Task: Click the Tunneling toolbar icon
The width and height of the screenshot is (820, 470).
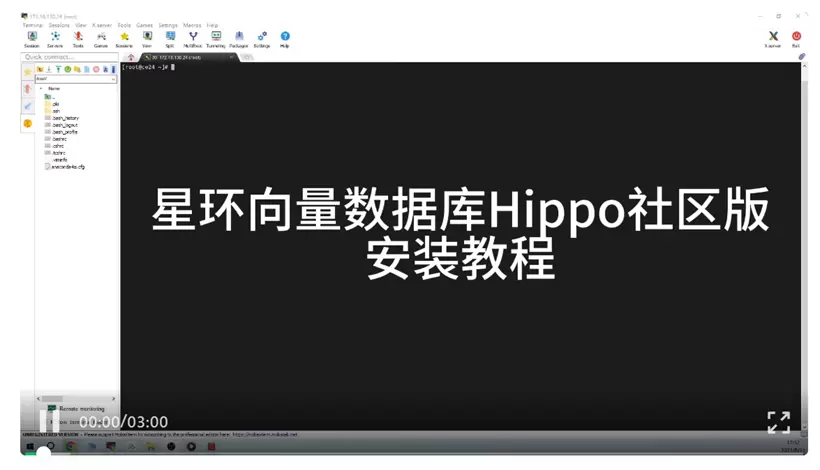Action: [216, 38]
